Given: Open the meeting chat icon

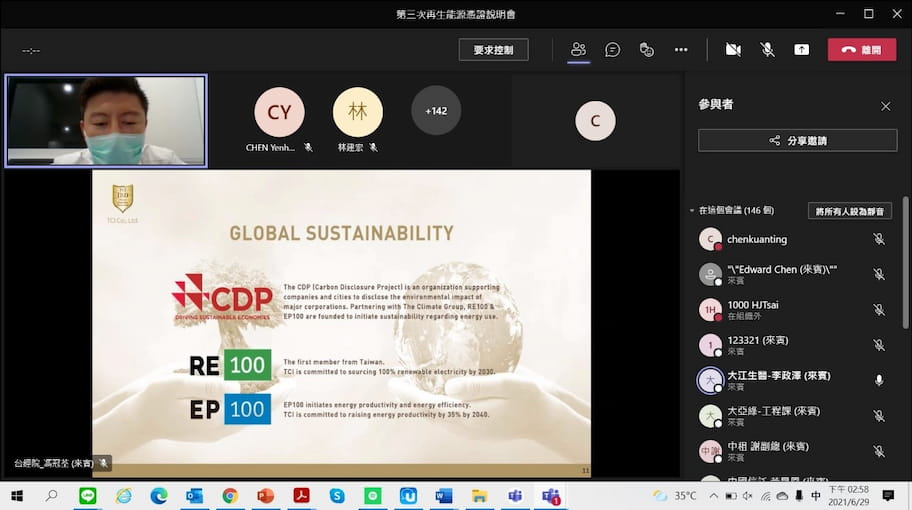Looking at the screenshot, I should click(x=612, y=50).
